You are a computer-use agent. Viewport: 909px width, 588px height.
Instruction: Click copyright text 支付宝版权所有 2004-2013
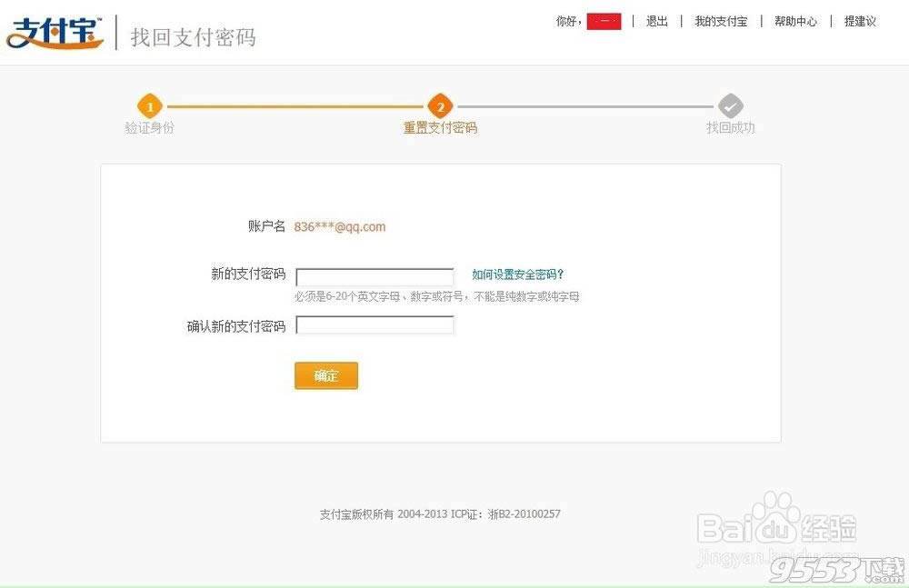(x=440, y=513)
